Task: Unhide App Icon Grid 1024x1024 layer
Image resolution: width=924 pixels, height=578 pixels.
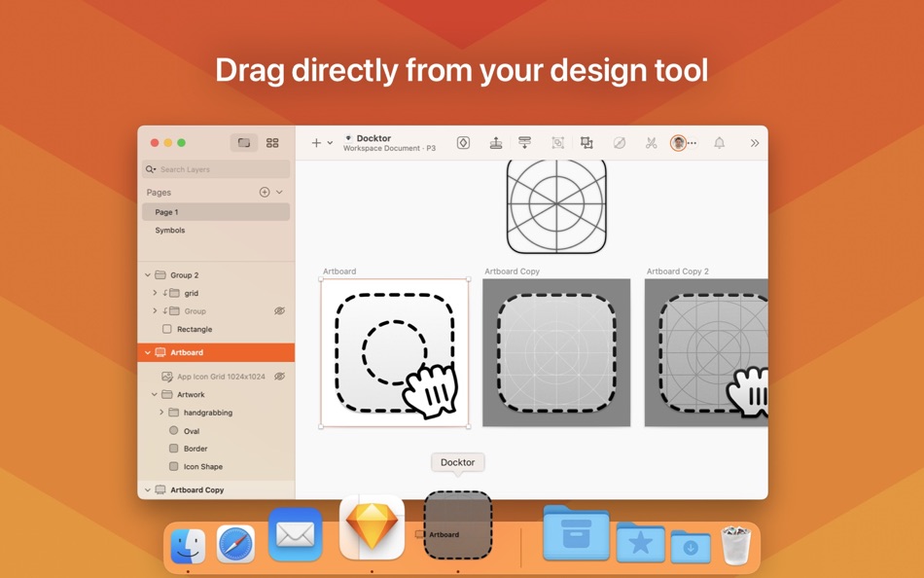Action: [279, 377]
